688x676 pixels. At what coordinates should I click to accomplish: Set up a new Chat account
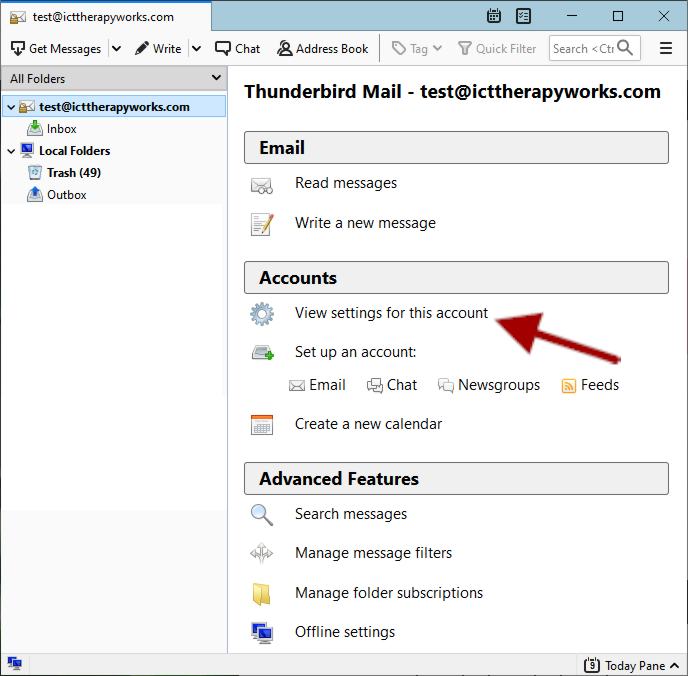(x=392, y=385)
